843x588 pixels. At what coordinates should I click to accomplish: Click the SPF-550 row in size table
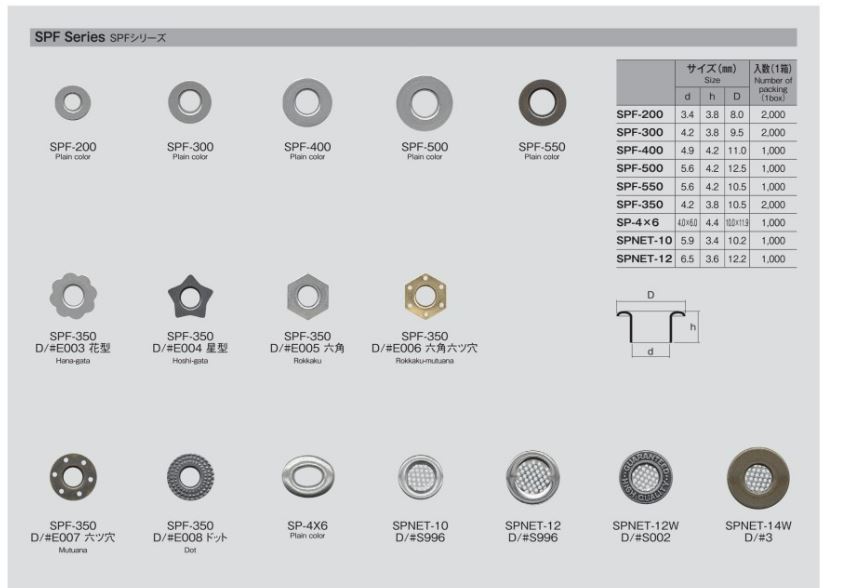706,185
